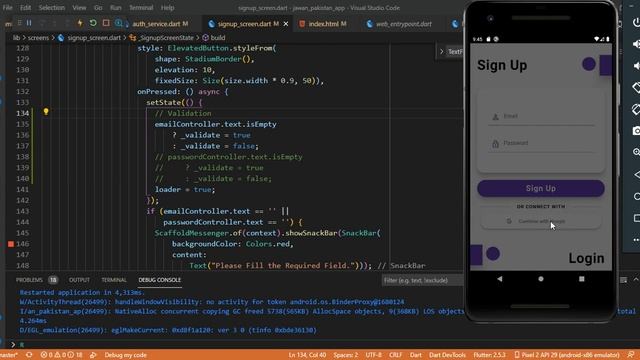Open the widget inspector icon in debug toolbar
This screenshot has width=640, height=360.
118,23
